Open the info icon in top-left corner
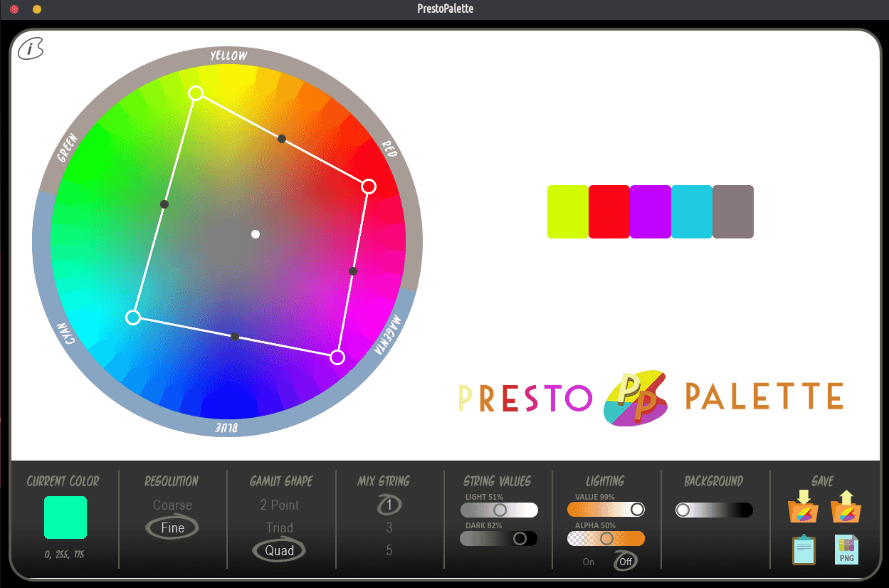 coord(31,48)
